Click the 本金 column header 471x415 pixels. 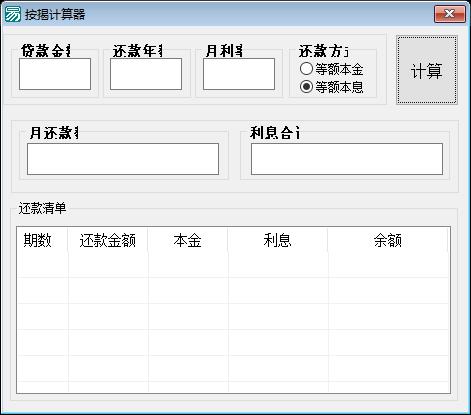click(188, 240)
